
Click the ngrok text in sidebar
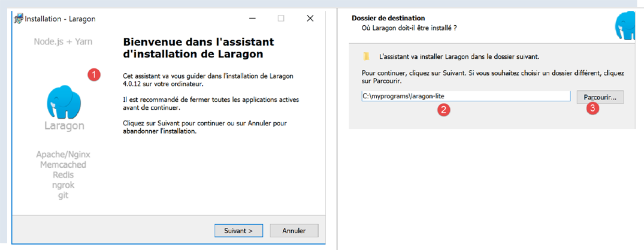tap(63, 185)
